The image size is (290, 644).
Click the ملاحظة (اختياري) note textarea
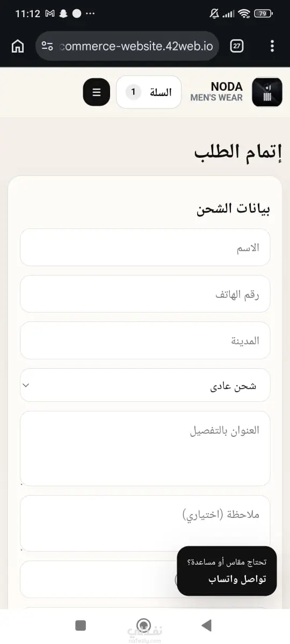(x=145, y=523)
